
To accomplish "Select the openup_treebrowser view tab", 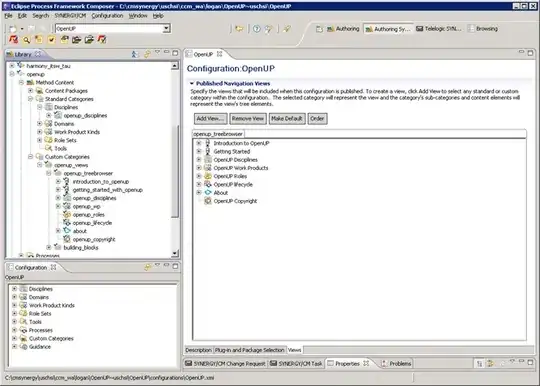I will pyautogui.click(x=218, y=134).
